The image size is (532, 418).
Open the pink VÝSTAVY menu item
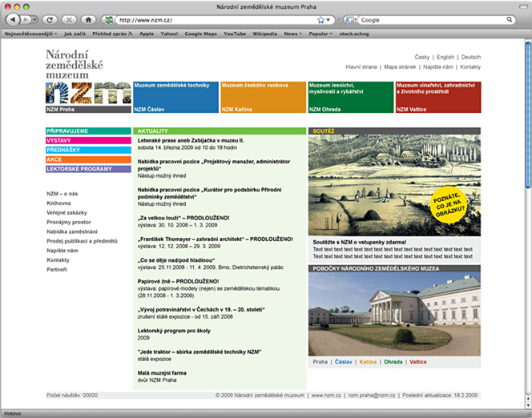pyautogui.click(x=88, y=140)
